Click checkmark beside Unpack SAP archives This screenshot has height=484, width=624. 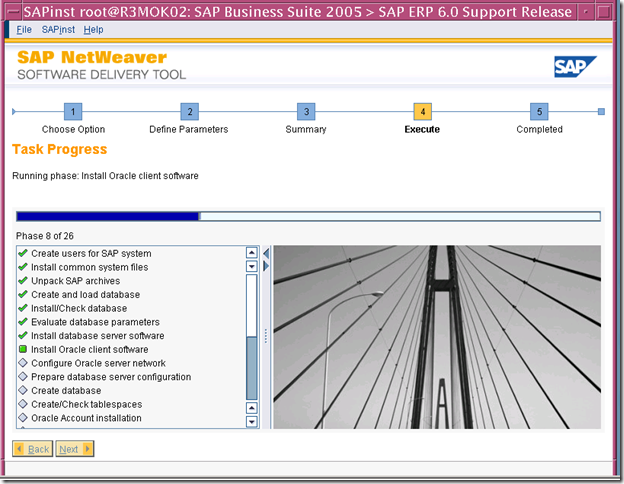pos(23,281)
